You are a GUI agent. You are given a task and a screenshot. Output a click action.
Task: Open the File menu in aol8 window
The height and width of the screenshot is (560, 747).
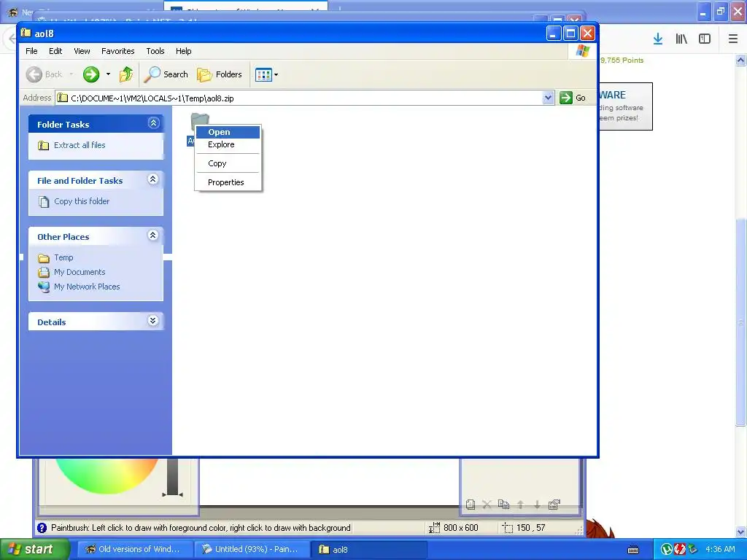coord(31,51)
